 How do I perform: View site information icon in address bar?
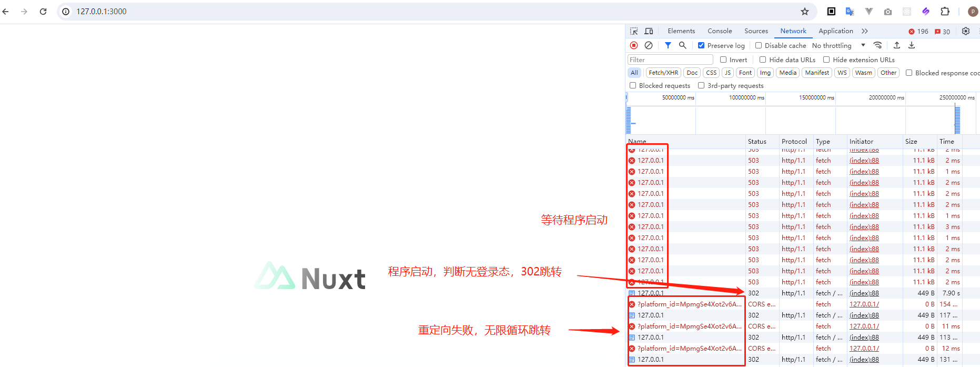(x=66, y=12)
